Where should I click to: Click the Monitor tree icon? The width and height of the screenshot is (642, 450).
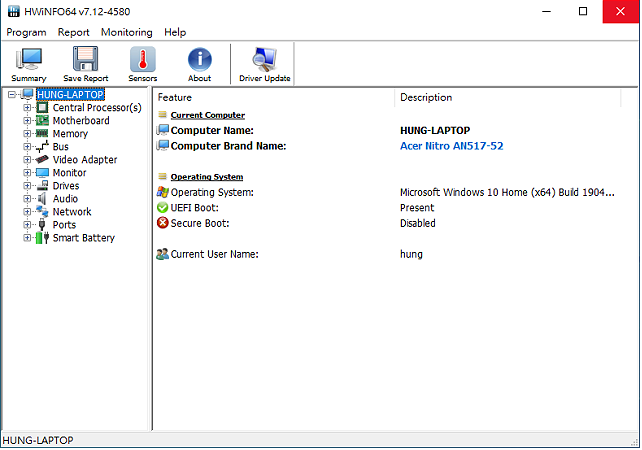pos(42,173)
